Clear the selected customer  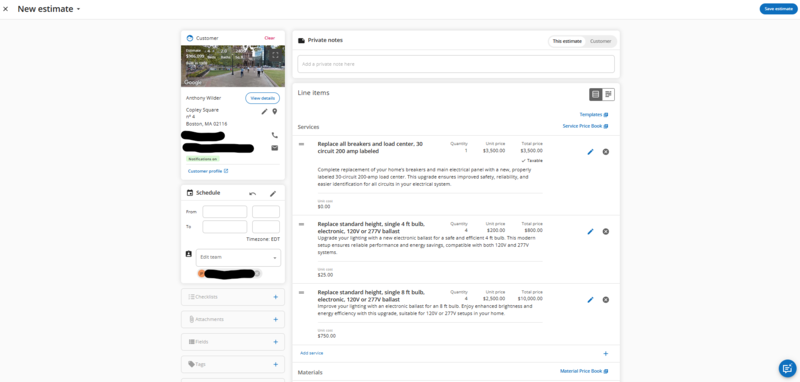point(269,38)
